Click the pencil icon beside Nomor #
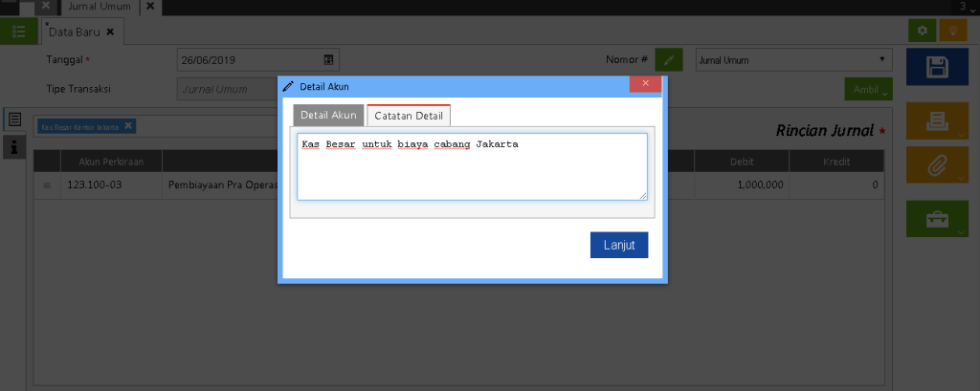The image size is (980, 391). click(670, 60)
